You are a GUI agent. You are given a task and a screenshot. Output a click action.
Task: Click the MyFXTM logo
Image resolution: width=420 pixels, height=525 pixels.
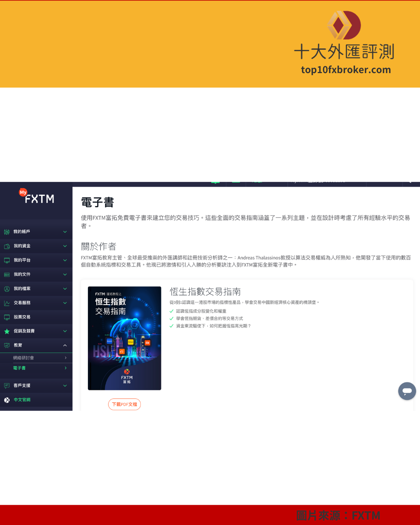pyautogui.click(x=37, y=197)
